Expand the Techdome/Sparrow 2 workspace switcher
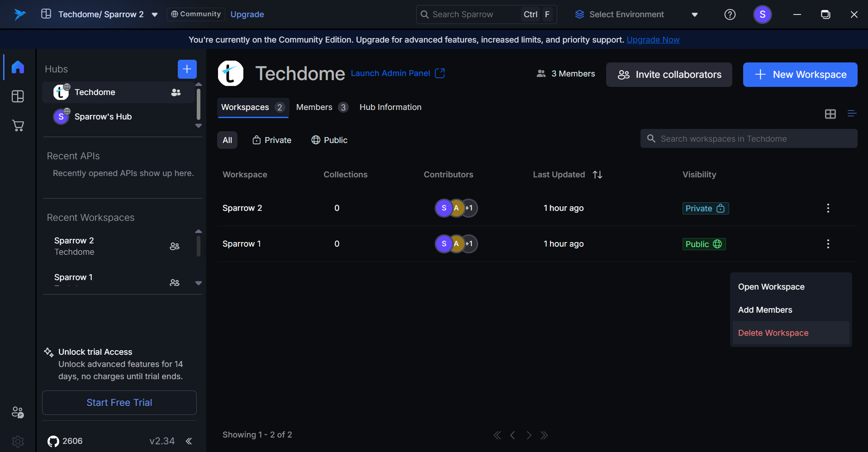The height and width of the screenshot is (452, 868). [155, 14]
